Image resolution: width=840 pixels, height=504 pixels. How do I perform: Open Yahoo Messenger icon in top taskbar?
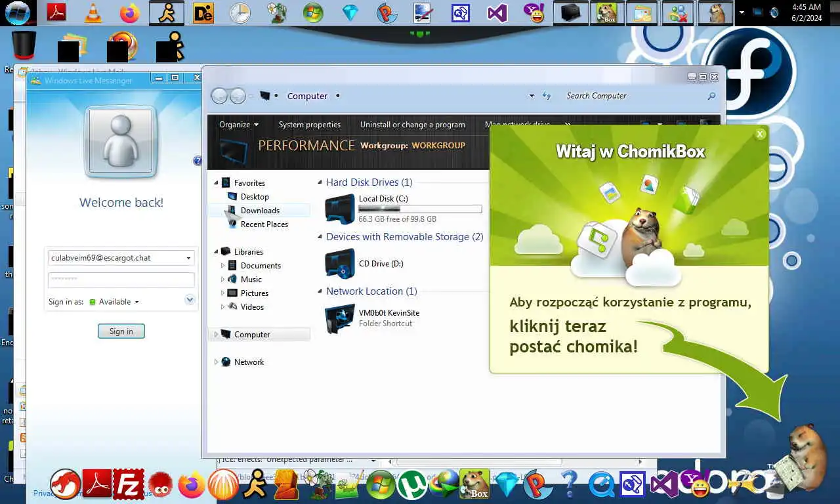point(534,12)
